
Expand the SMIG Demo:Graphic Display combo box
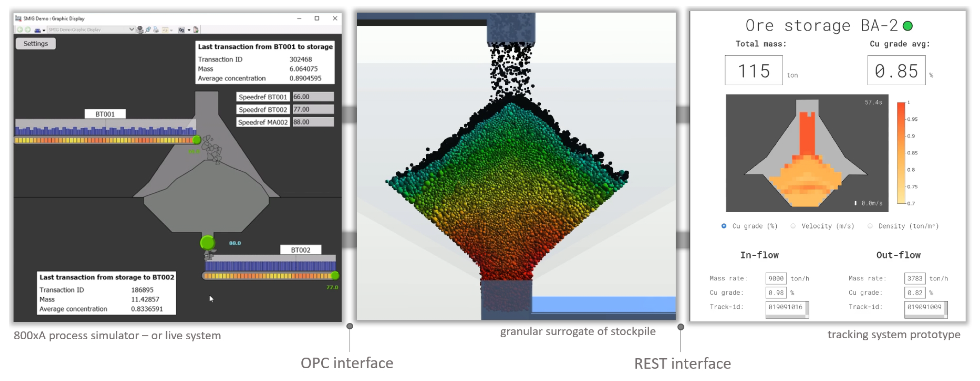(x=132, y=30)
